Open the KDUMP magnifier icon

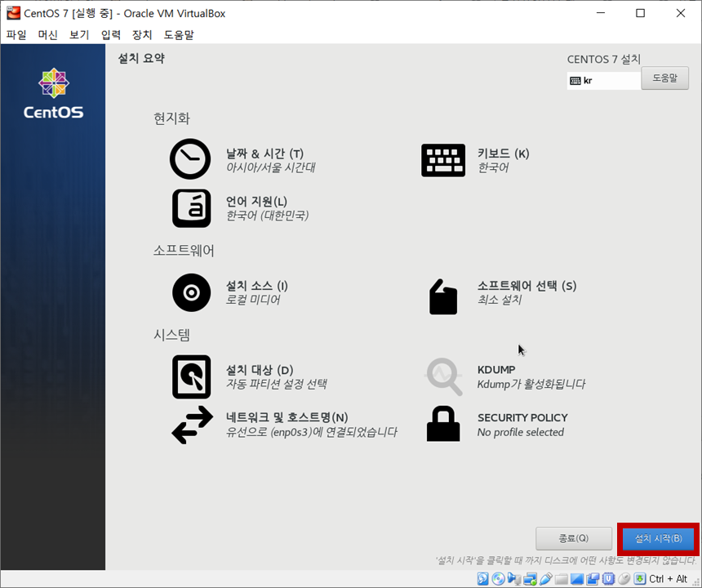444,376
